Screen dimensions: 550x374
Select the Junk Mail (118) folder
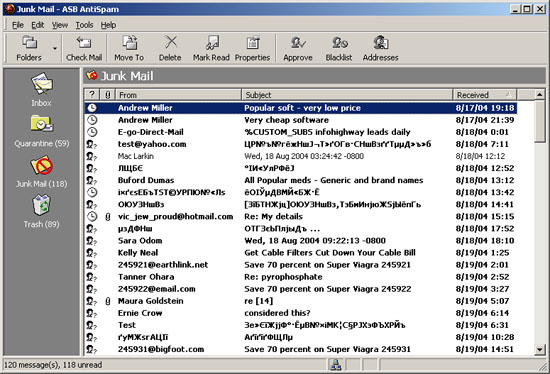click(x=41, y=172)
